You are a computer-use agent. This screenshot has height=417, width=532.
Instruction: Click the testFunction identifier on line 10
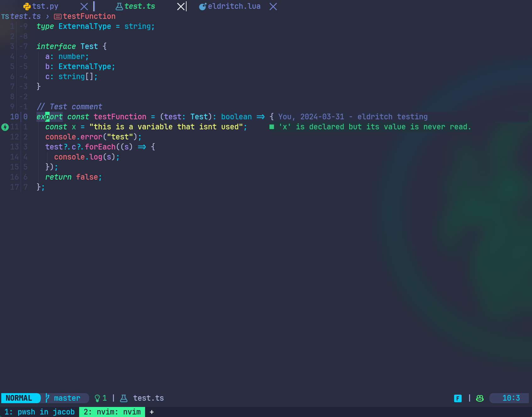coord(120,117)
